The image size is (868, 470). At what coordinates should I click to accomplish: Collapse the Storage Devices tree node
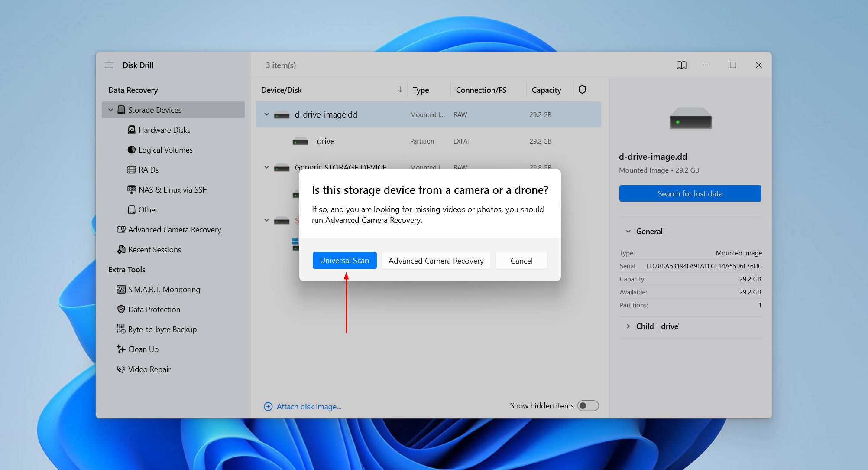111,110
